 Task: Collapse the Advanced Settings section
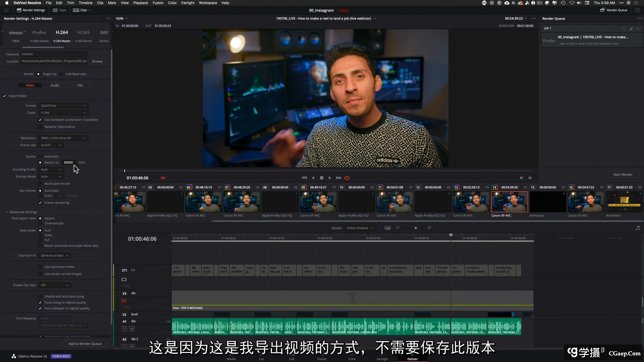7,212
